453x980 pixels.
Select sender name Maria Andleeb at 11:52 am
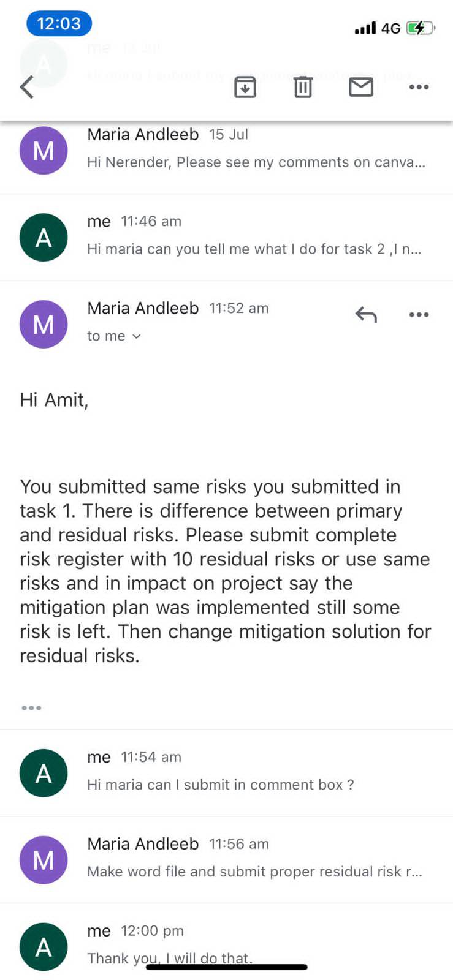tap(143, 307)
